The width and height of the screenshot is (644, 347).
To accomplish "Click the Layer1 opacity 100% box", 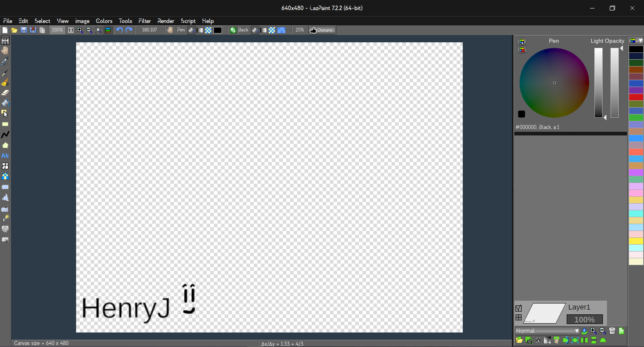I will [x=584, y=320].
